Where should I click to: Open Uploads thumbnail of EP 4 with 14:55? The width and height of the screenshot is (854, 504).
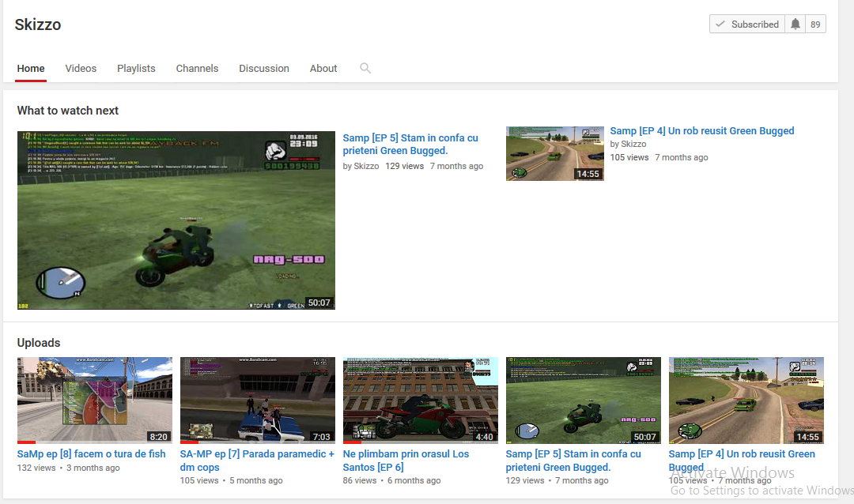[746, 401]
